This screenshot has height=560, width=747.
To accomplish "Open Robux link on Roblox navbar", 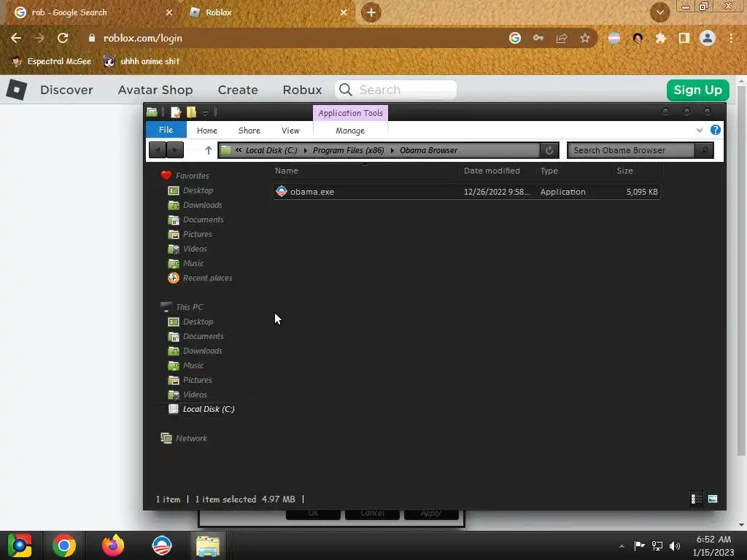I will coord(302,90).
